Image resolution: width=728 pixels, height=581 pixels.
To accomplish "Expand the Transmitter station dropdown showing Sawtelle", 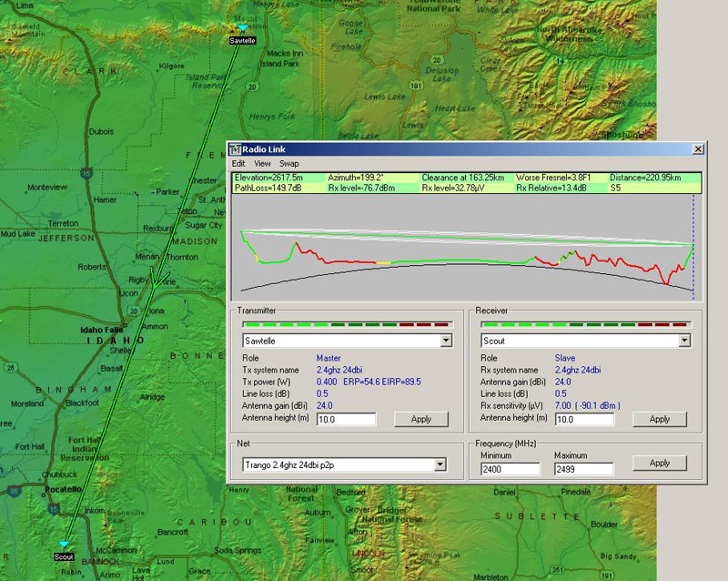I will point(446,341).
